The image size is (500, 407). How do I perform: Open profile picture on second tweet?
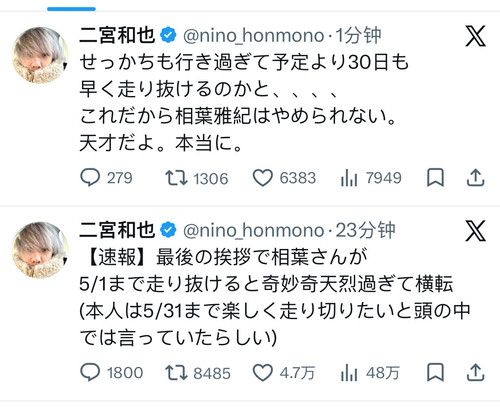tap(40, 250)
